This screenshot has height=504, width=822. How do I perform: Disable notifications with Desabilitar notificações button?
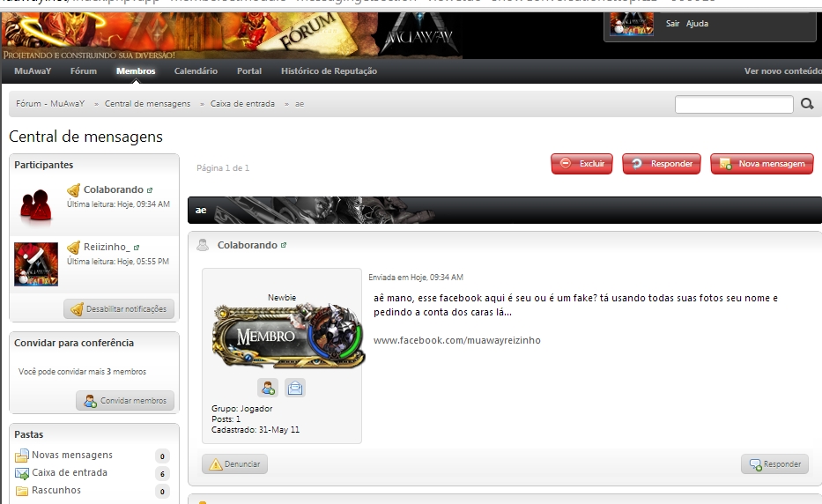[x=119, y=309]
